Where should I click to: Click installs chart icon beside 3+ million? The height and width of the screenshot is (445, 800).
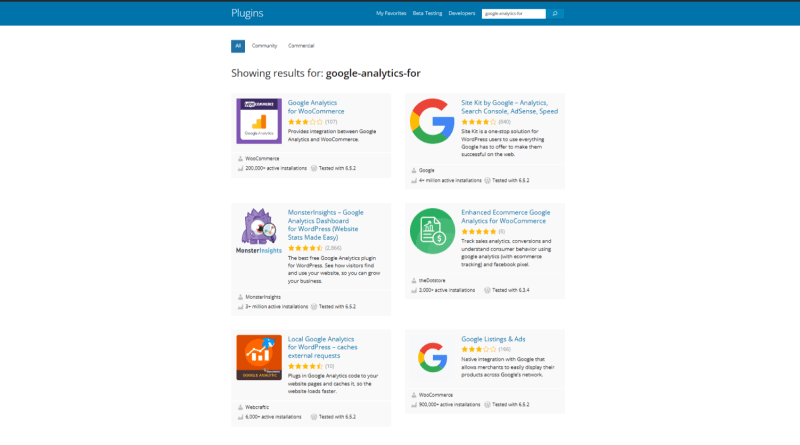tap(240, 307)
